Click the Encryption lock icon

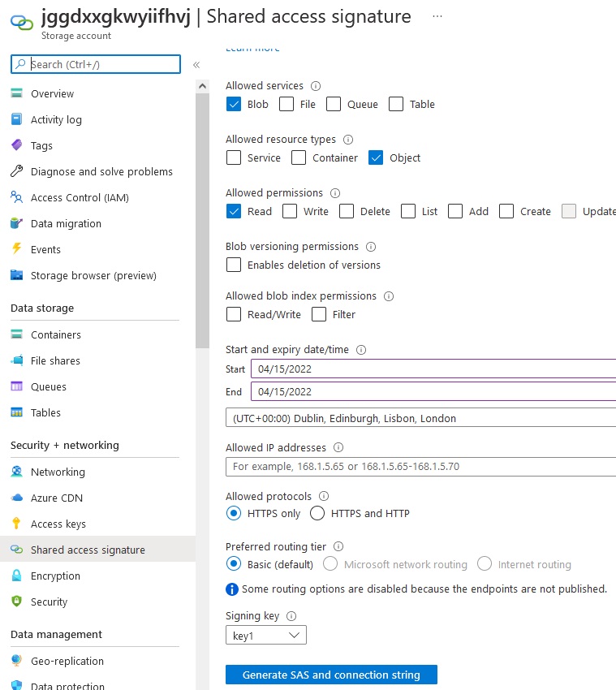pyautogui.click(x=16, y=576)
